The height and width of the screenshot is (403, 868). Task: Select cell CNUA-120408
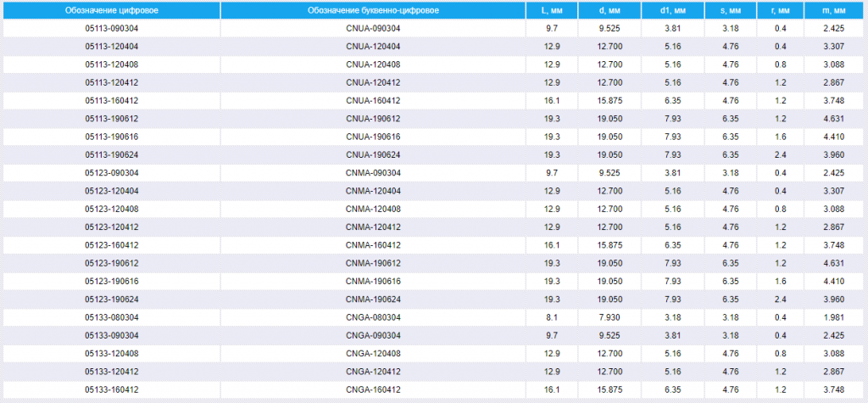[373, 64]
